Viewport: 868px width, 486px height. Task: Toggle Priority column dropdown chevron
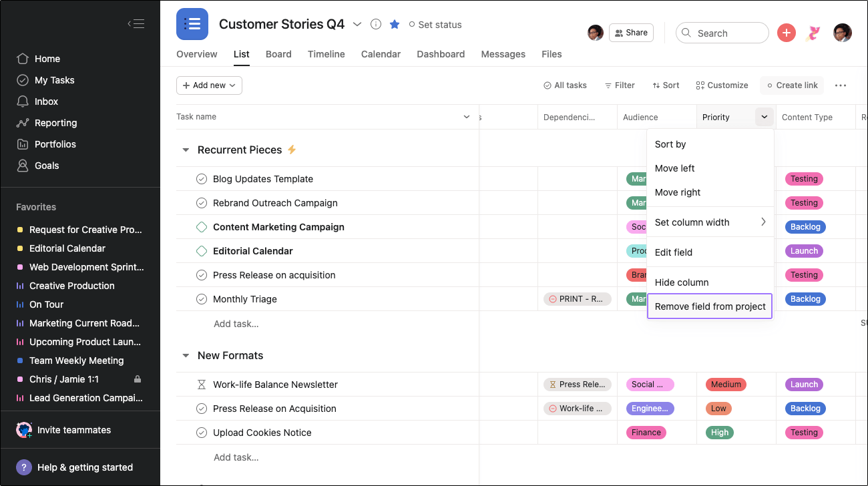[x=765, y=117]
